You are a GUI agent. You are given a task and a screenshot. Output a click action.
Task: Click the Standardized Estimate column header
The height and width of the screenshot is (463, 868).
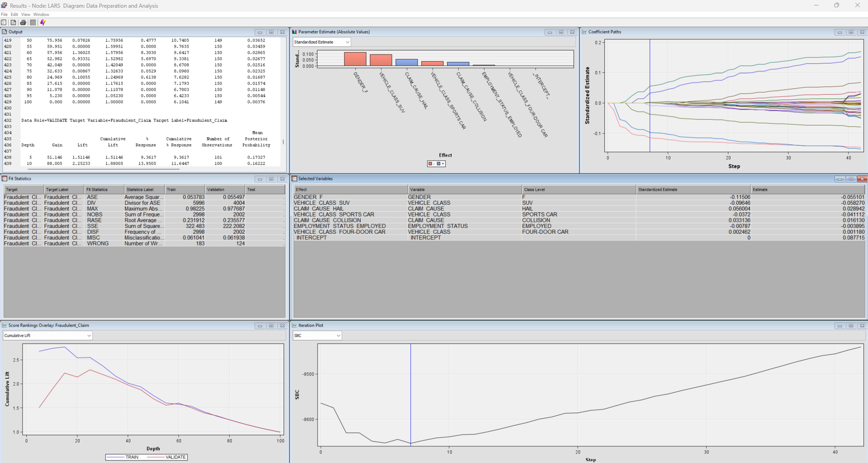(x=693, y=189)
